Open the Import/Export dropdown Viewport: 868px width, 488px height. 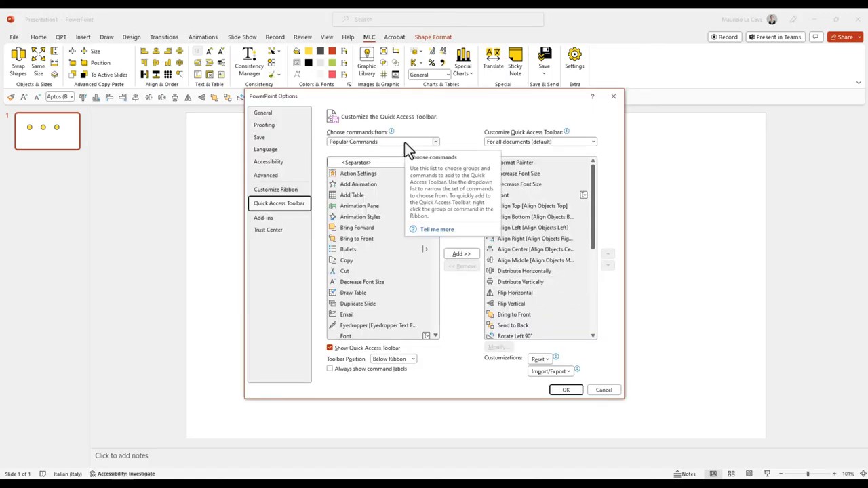click(x=551, y=371)
